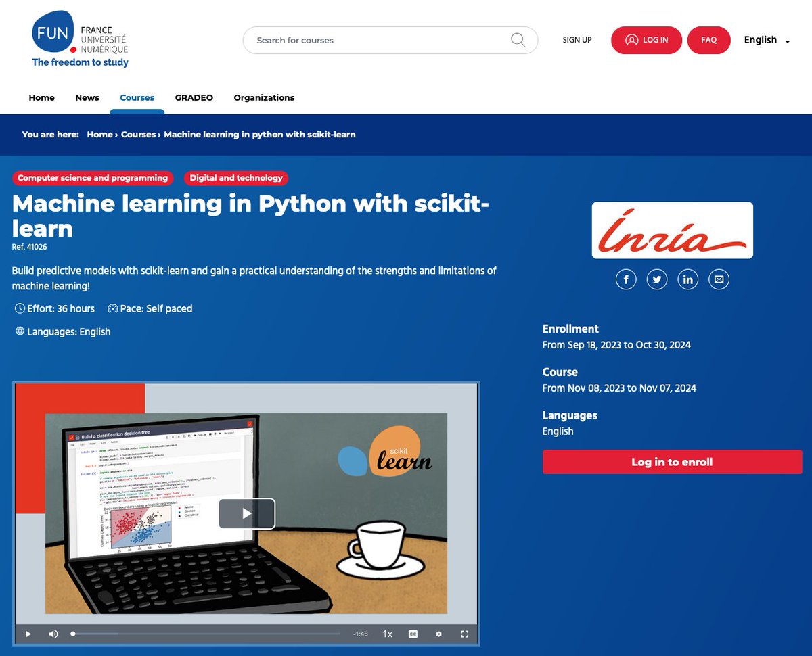The height and width of the screenshot is (656, 812).
Task: Enable closed captions on the video
Action: click(x=413, y=634)
